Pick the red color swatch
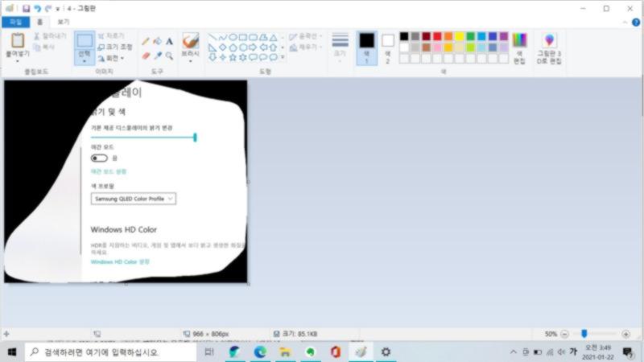Image resolution: width=644 pixels, height=362 pixels. (437, 36)
